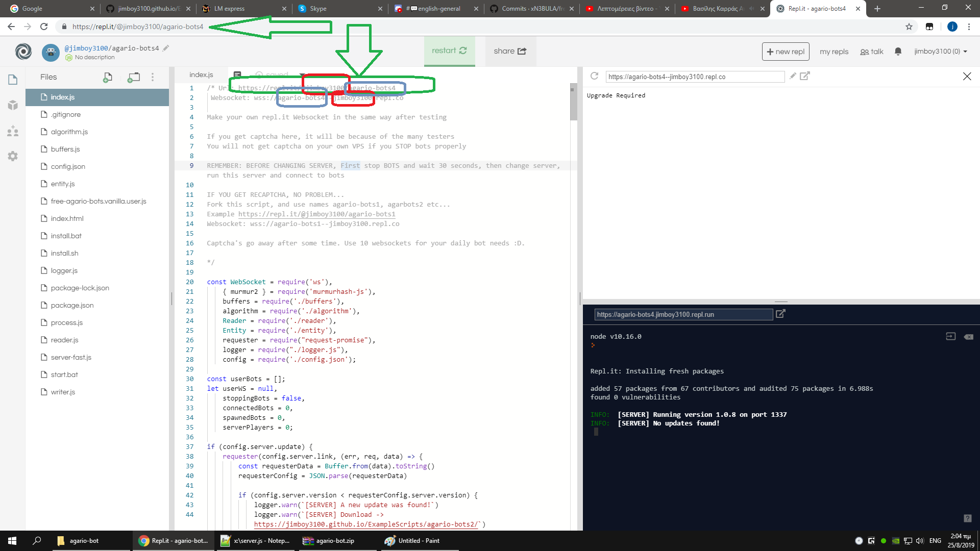Screen dimensions: 980x551
Task: Open the Settings gear in the sidebar
Action: tap(13, 156)
